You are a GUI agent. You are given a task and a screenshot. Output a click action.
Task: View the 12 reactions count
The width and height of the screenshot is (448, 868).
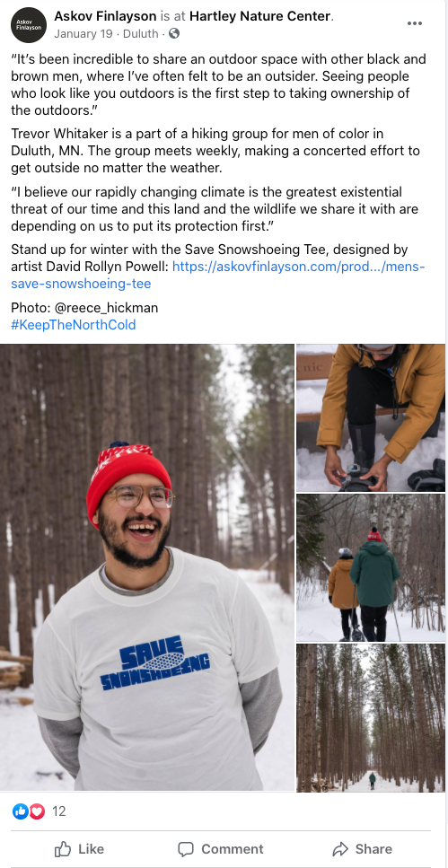coord(58,811)
